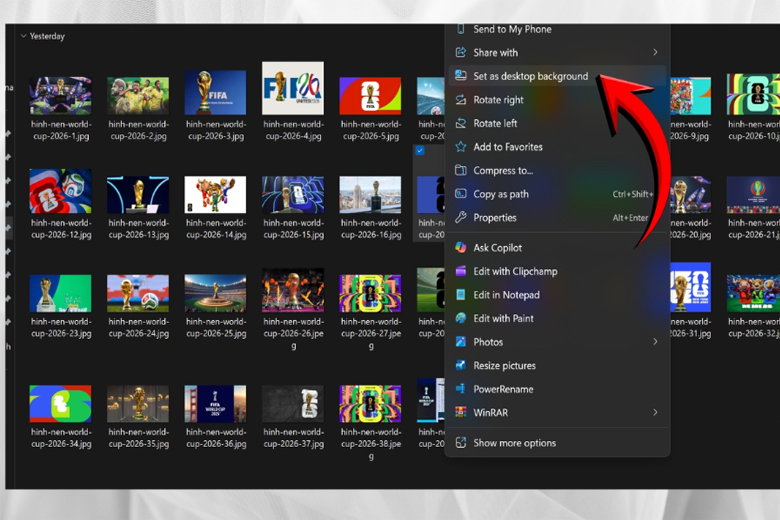780x520 pixels.
Task: Select thumbnail hinh-nen-world-cup-2026-16.jpg
Action: click(x=370, y=195)
